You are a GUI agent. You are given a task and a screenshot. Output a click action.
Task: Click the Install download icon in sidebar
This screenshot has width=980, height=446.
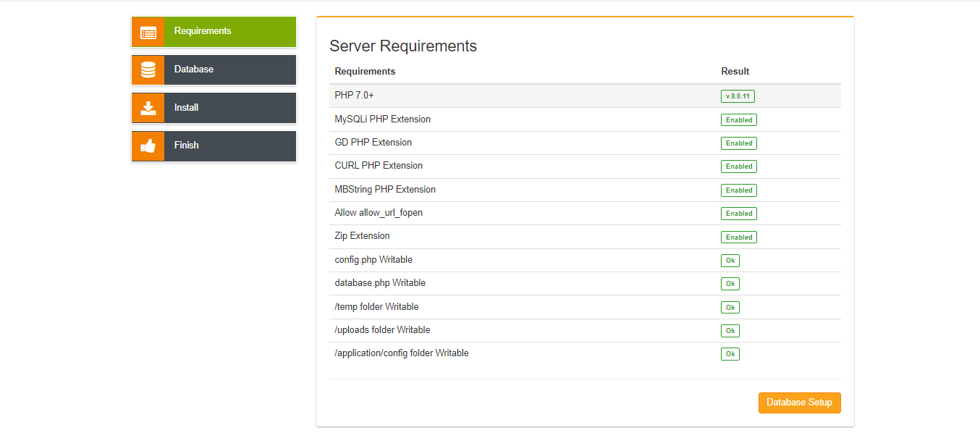(x=148, y=108)
